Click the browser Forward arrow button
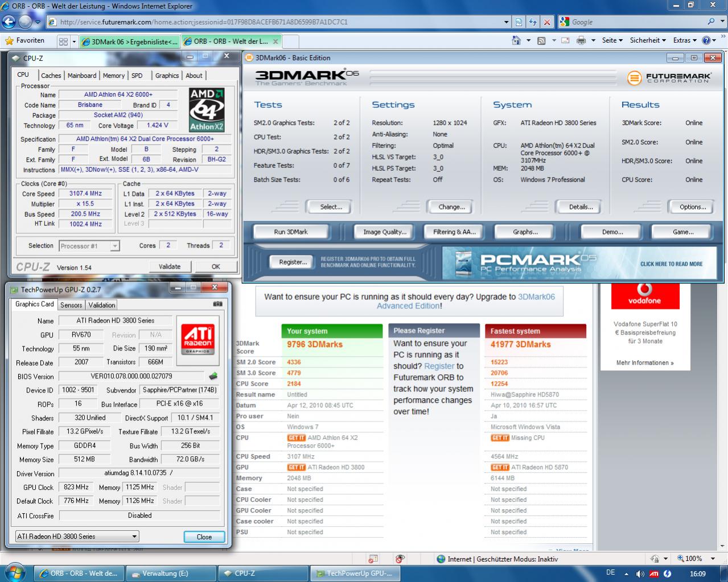This screenshot has height=582, width=728. tap(25, 22)
